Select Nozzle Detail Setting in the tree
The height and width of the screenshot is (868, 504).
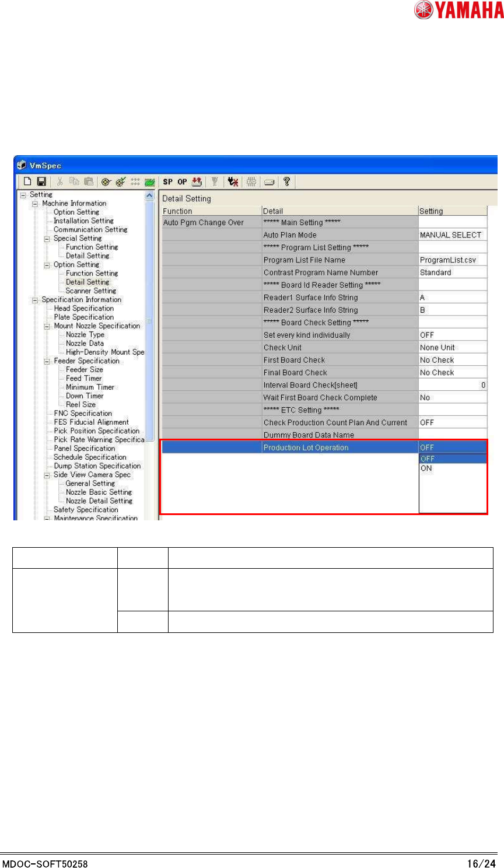click(99, 501)
